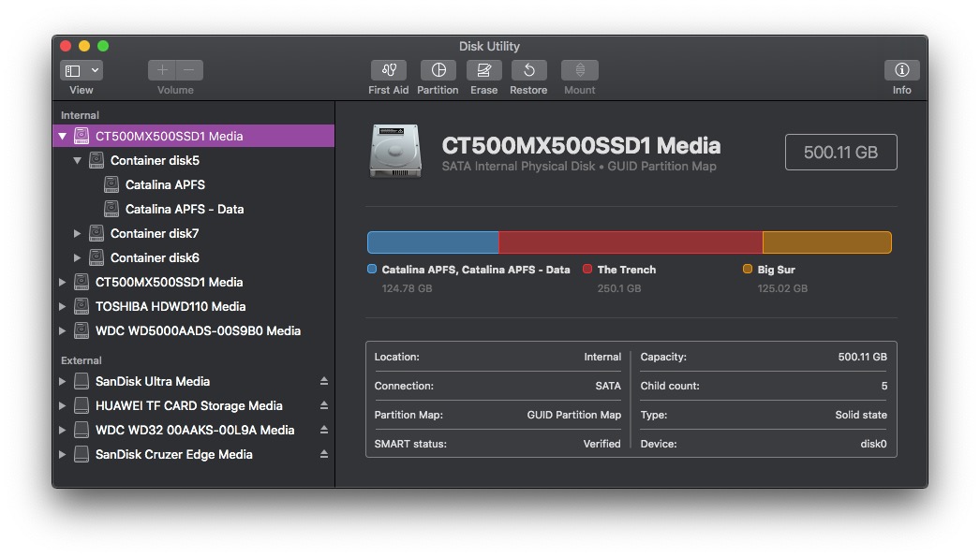This screenshot has width=980, height=557.
Task: Expand WDC WD32 00AAKS-00L9A Media
Action: [x=63, y=431]
